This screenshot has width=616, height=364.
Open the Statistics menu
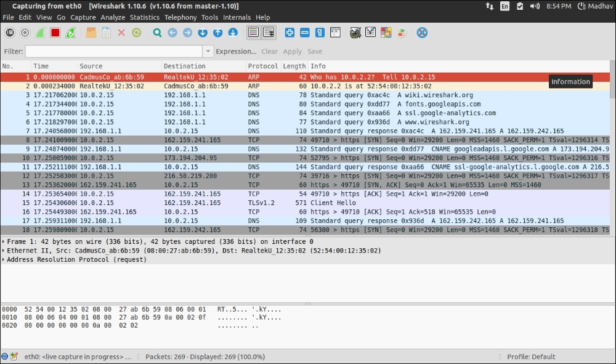[145, 17]
